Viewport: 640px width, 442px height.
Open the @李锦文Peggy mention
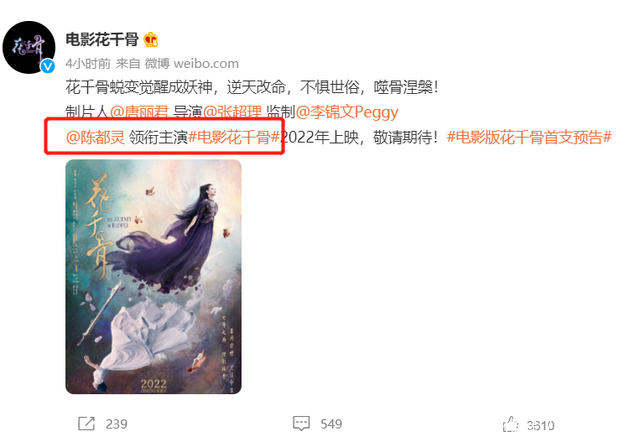point(347,112)
